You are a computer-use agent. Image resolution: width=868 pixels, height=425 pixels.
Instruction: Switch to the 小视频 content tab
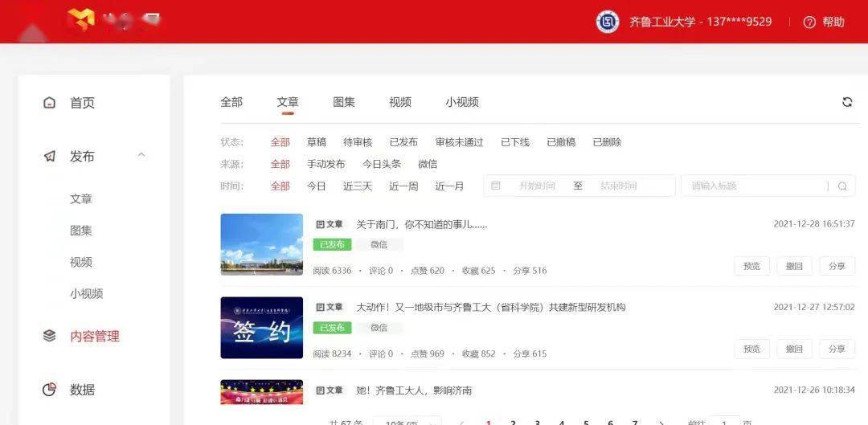[x=461, y=102]
